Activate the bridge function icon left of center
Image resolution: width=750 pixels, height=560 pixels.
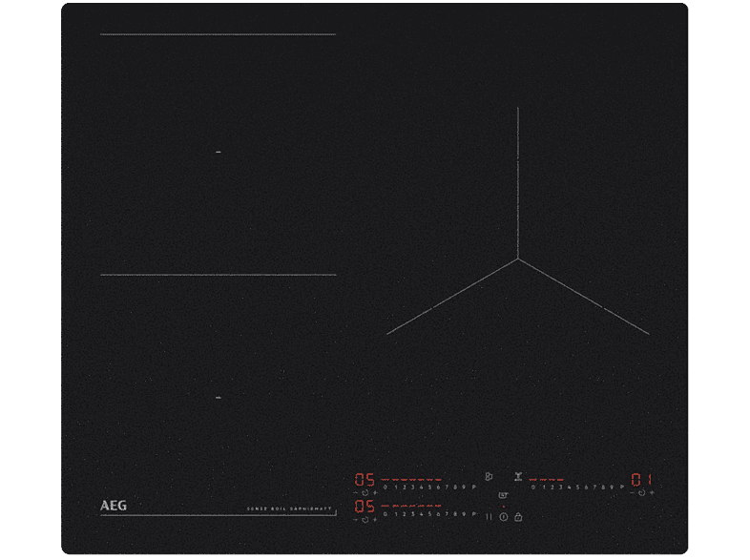489,476
